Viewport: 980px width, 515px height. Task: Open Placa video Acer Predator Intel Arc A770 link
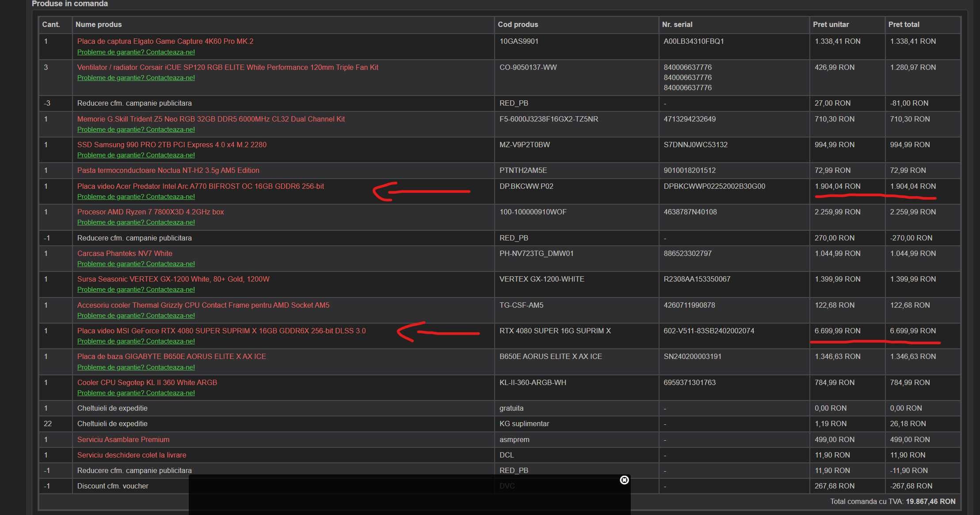tap(201, 187)
